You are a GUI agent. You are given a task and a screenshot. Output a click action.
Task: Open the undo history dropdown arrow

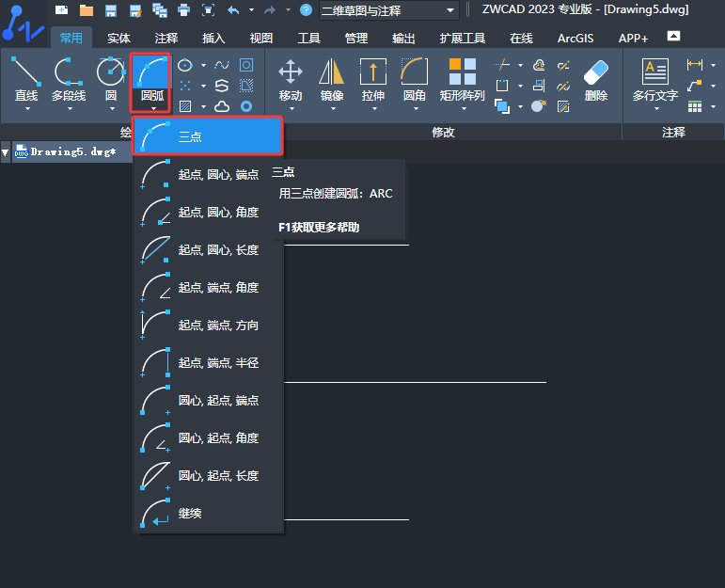(251, 9)
